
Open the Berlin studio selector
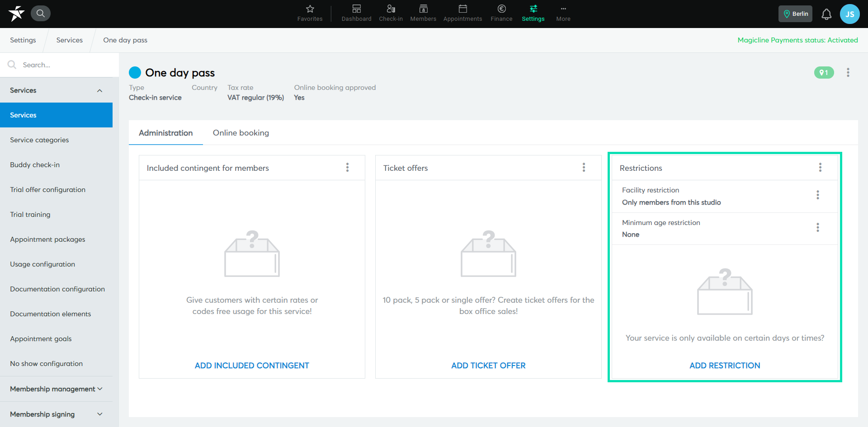pyautogui.click(x=795, y=14)
